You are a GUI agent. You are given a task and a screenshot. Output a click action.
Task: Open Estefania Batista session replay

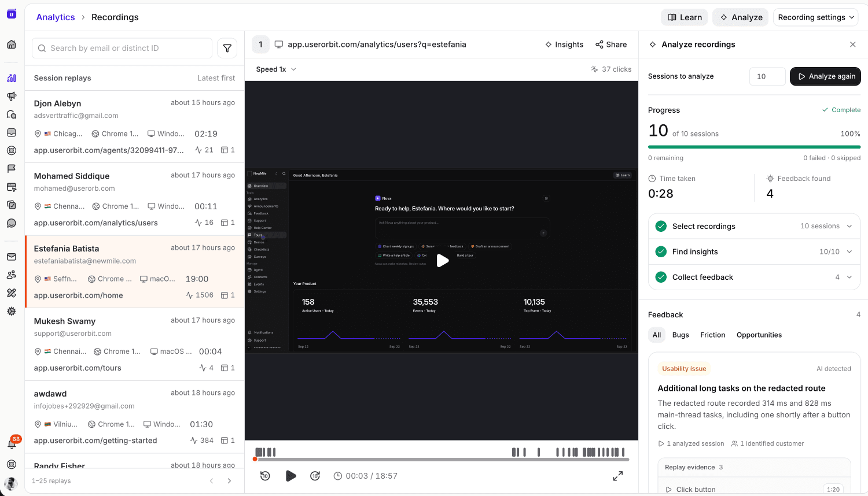tap(134, 272)
